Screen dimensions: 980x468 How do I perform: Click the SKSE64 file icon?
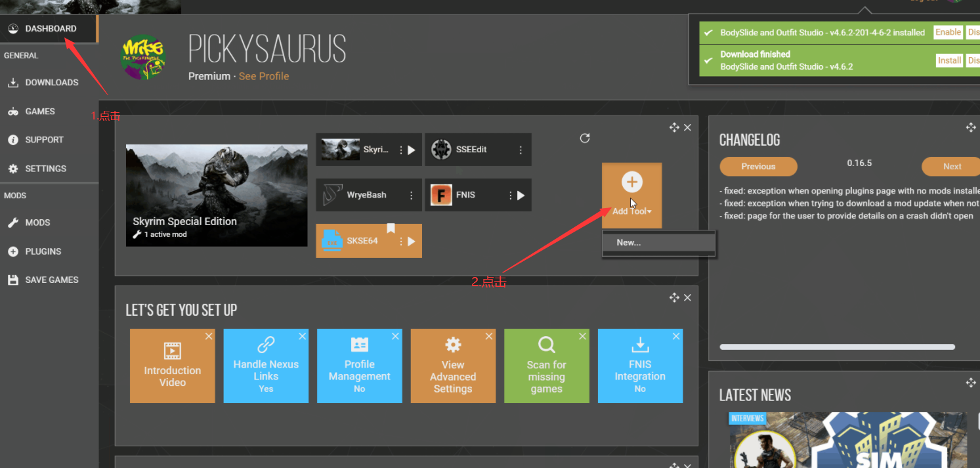click(x=331, y=241)
